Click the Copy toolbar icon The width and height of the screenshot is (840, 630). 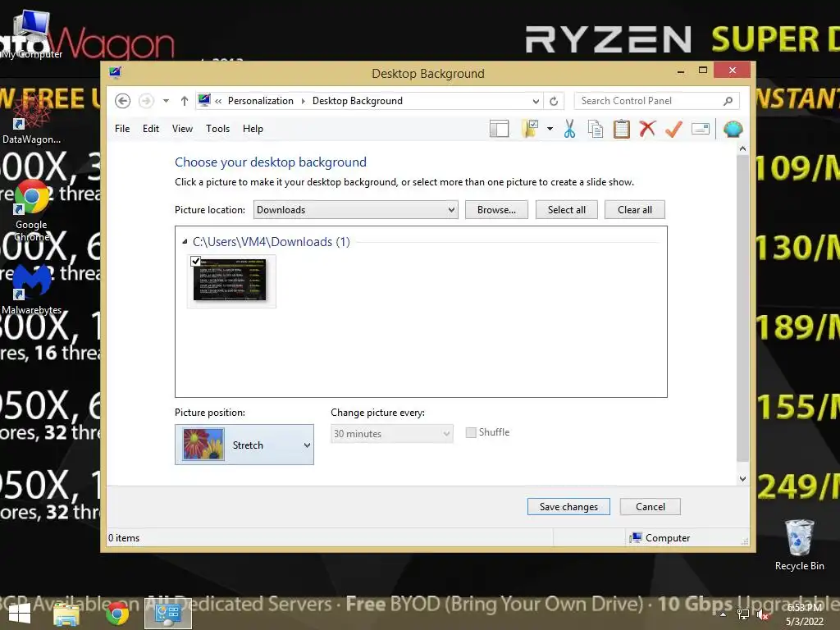(596, 129)
